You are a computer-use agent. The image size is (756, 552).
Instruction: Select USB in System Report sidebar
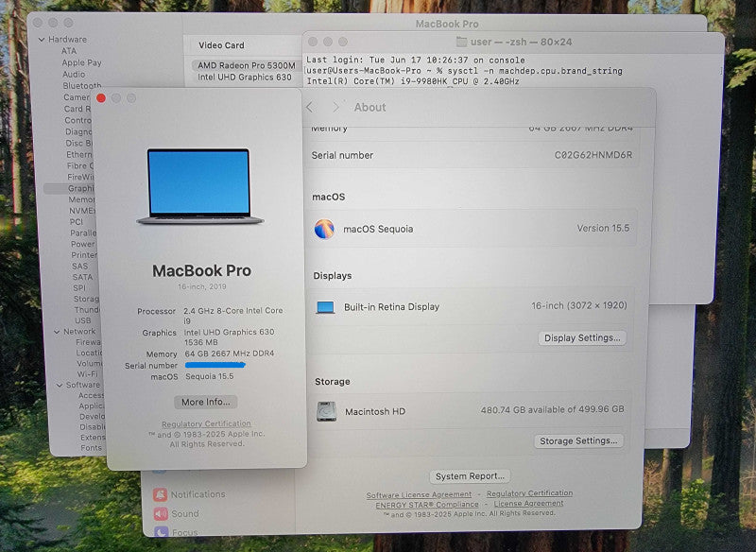(x=82, y=320)
